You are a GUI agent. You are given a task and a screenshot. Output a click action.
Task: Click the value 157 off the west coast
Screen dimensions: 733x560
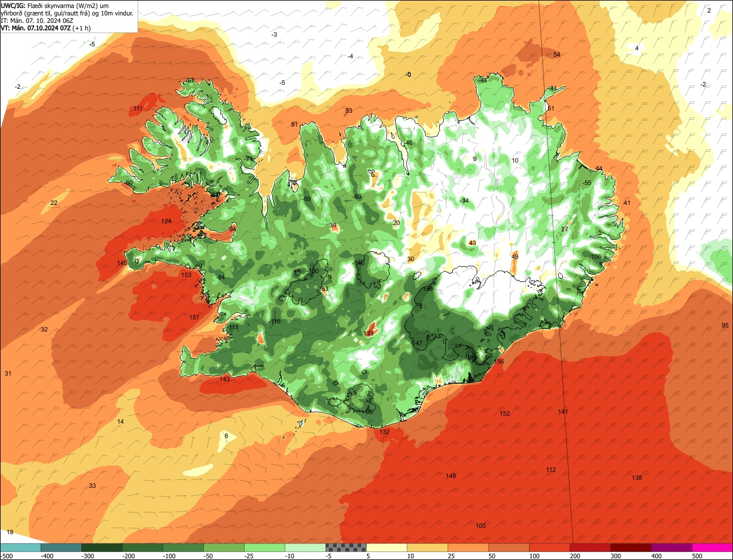(x=194, y=317)
